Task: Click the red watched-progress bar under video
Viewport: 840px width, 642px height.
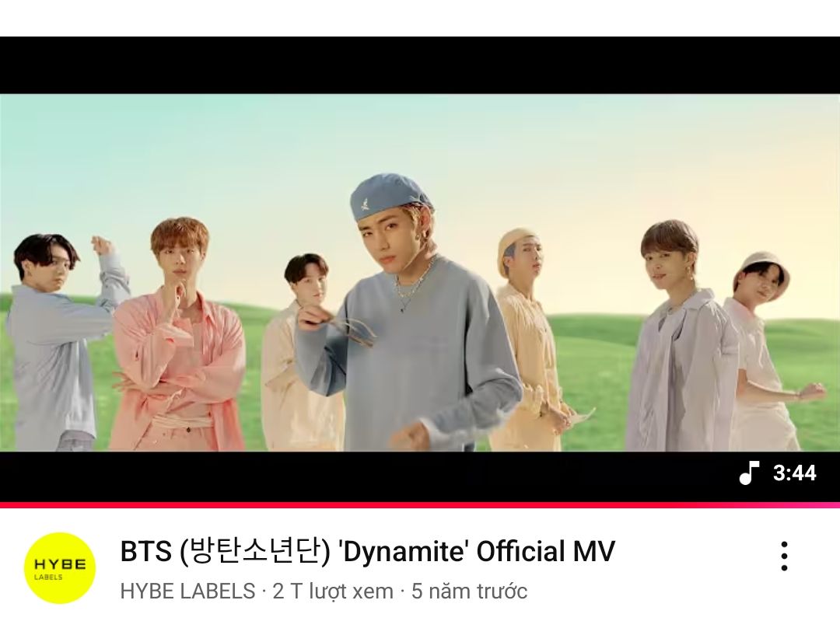Action: 420,504
